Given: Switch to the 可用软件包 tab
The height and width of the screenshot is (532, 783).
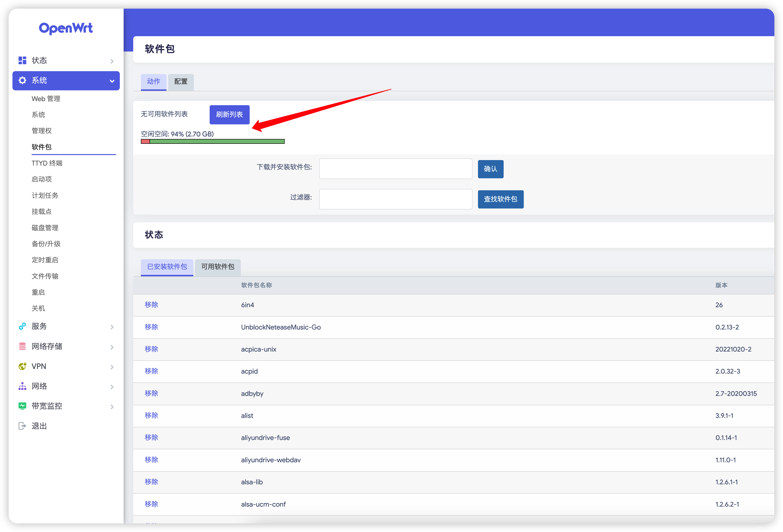Looking at the screenshot, I should click(x=217, y=267).
